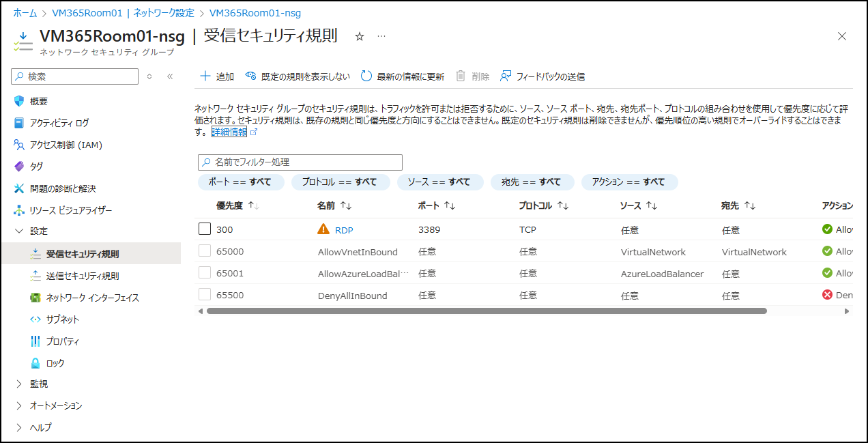Open ロック padlock item in sidebar
Image resolution: width=868 pixels, height=443 pixels.
(35, 363)
